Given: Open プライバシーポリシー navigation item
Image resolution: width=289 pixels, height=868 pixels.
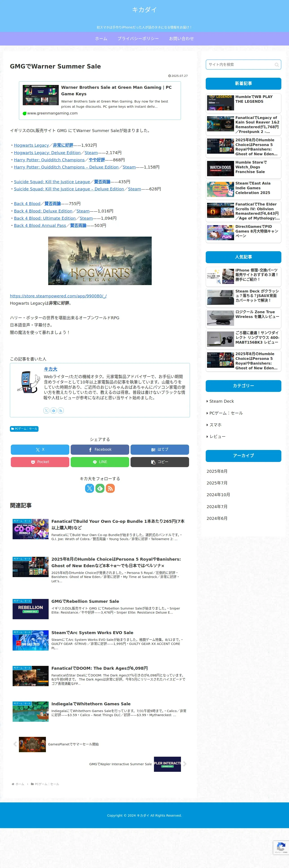Looking at the screenshot, I should tap(138, 39).
